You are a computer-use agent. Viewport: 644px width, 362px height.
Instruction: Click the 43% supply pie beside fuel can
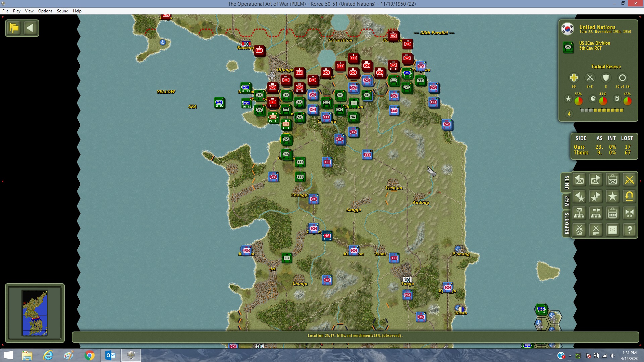(628, 101)
